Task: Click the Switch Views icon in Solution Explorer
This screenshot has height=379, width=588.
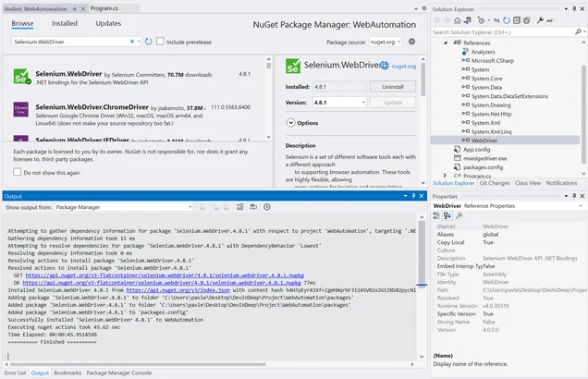Action: click(467, 20)
